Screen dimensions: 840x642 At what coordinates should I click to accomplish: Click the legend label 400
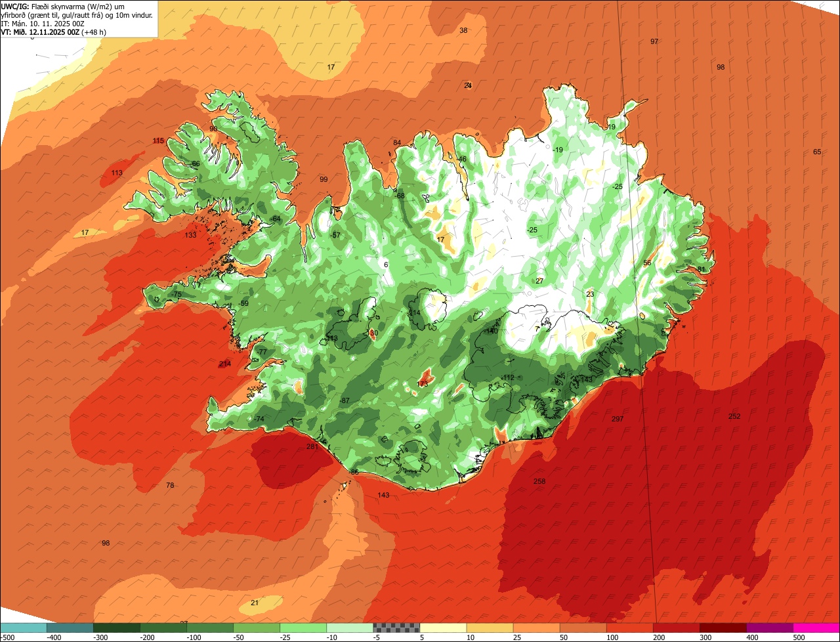pos(753,637)
